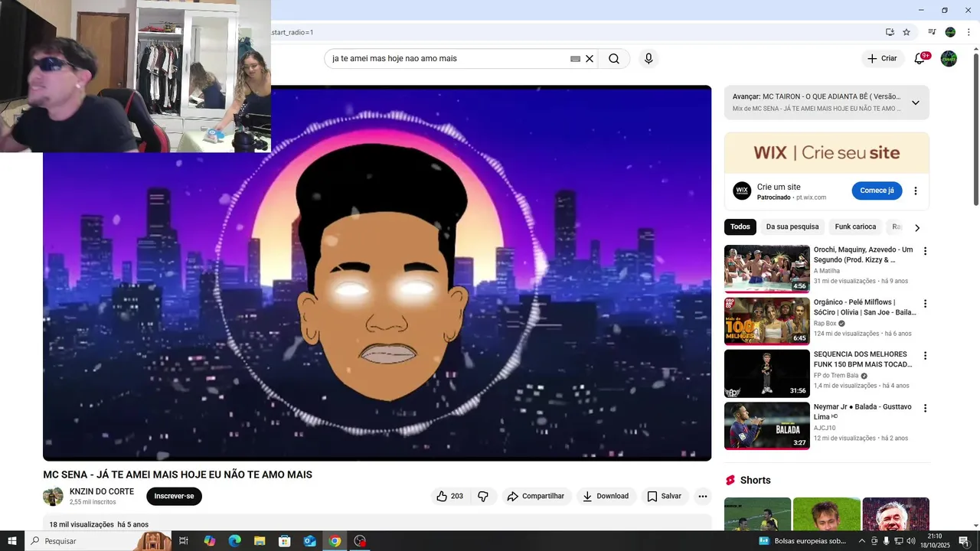Click the FP do Trem Bala channel name
Image resolution: width=980 pixels, height=551 pixels.
(836, 376)
